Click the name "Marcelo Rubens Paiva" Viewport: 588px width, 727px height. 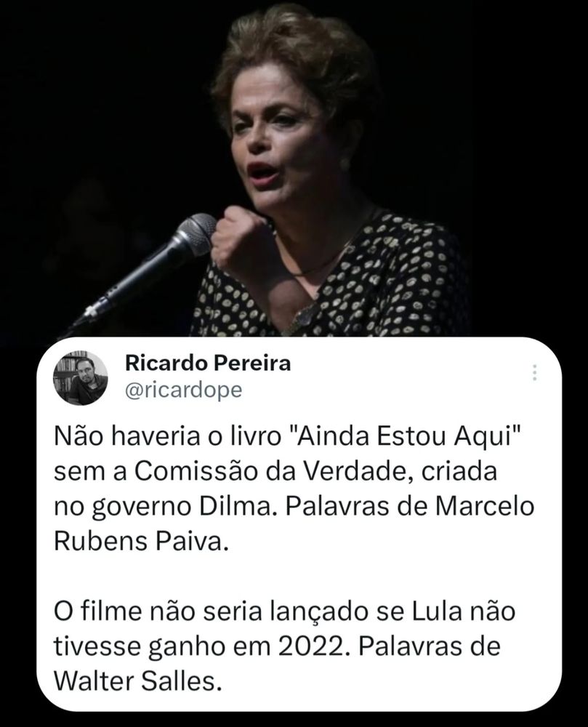pos(294,524)
